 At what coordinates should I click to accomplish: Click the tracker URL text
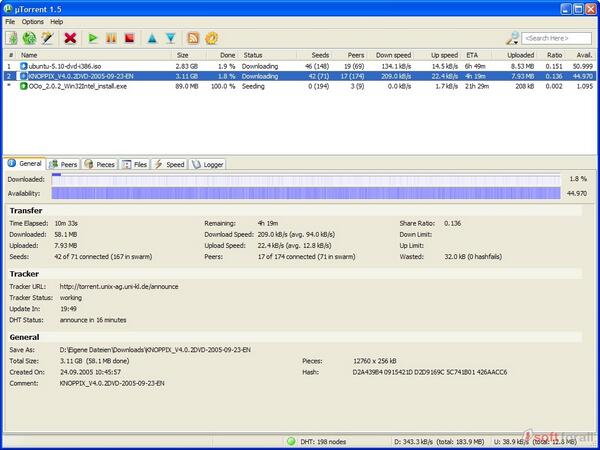pyautogui.click(x=119, y=286)
